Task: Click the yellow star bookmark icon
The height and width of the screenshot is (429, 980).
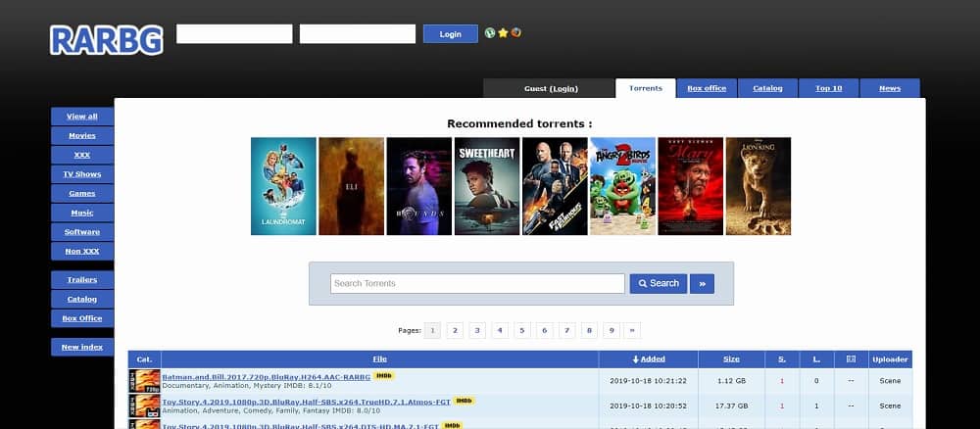Action: tap(503, 33)
